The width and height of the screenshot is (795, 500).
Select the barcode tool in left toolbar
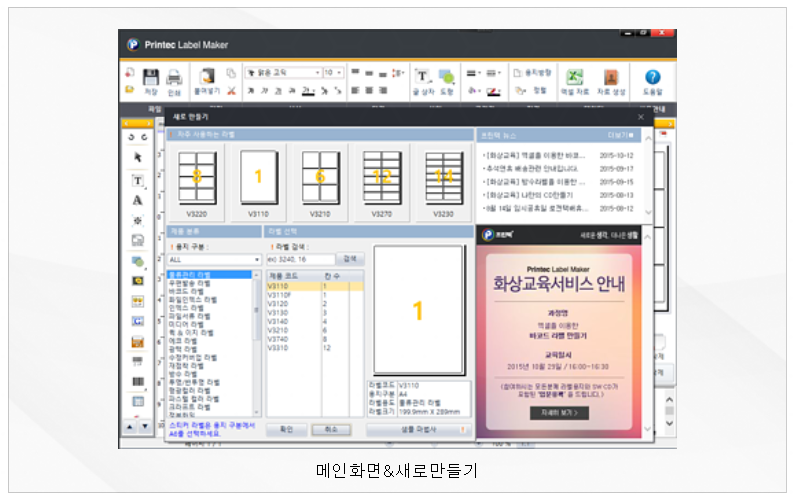(137, 381)
